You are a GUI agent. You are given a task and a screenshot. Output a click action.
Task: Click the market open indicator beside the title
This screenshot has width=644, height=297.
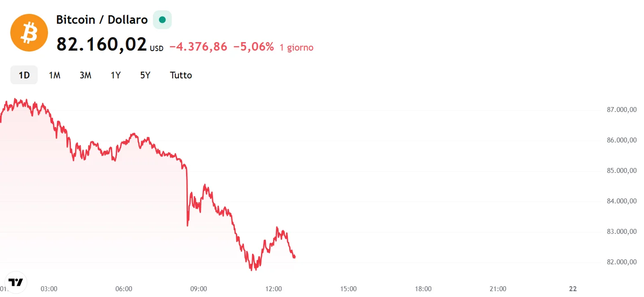coord(162,19)
